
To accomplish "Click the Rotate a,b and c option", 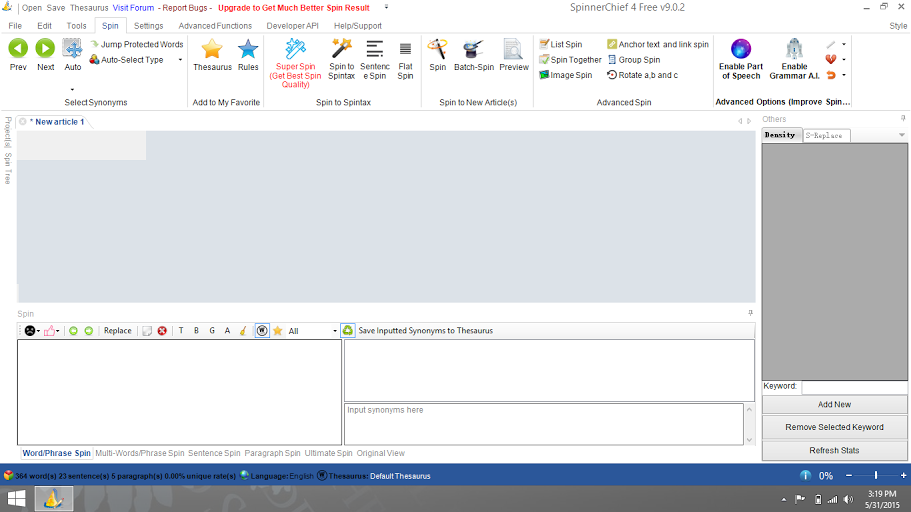I will [x=641, y=75].
